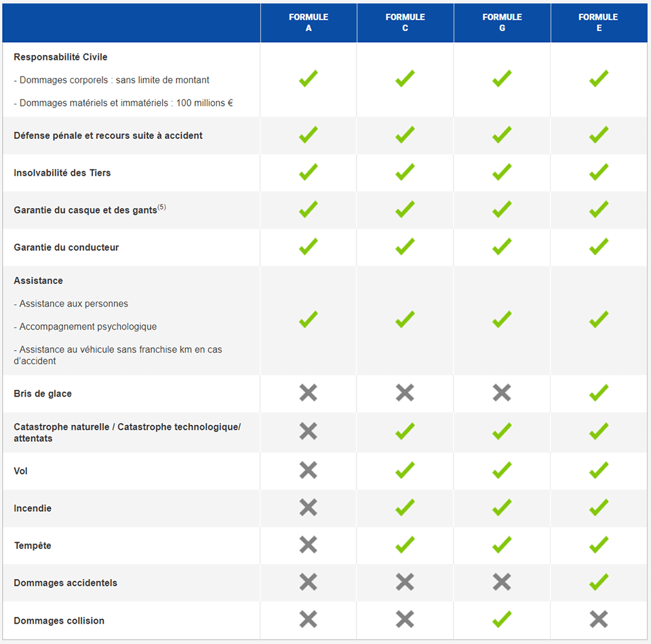Click the Formule G column header
The height and width of the screenshot is (644, 651).
tap(502, 22)
